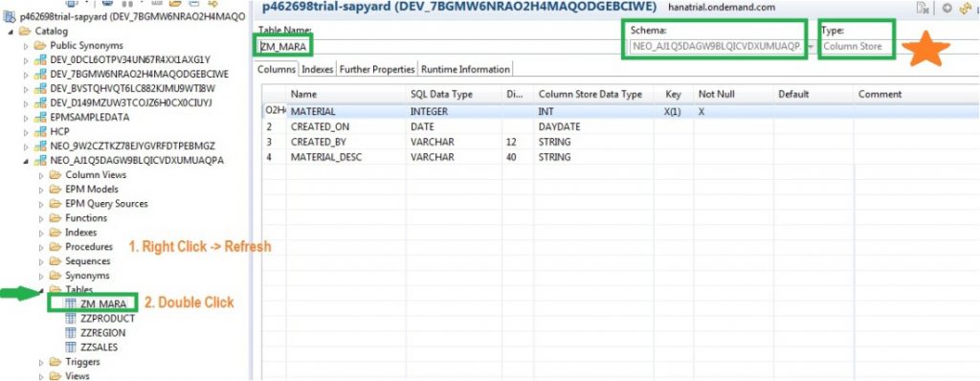Click the Key column header
Screen dimensions: 980x381
pos(674,94)
